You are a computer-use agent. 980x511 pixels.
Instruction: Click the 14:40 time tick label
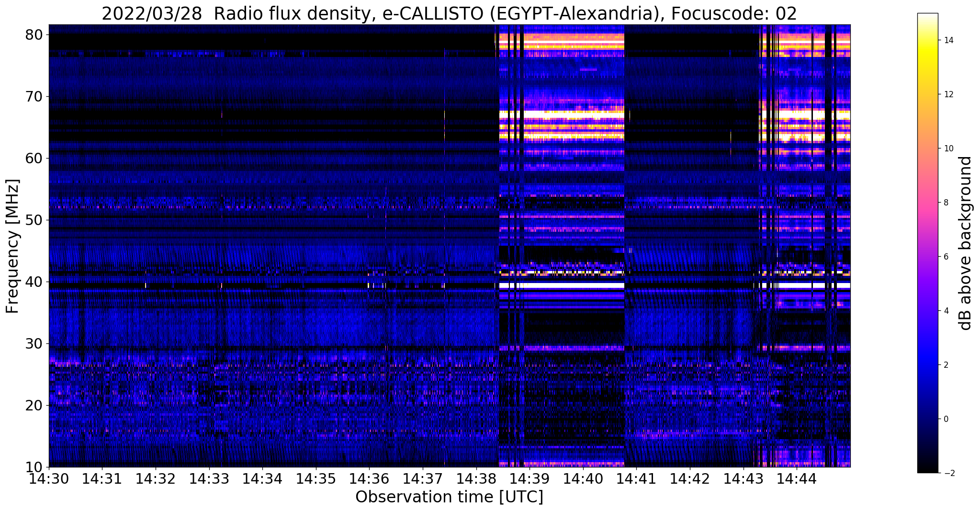point(583,478)
